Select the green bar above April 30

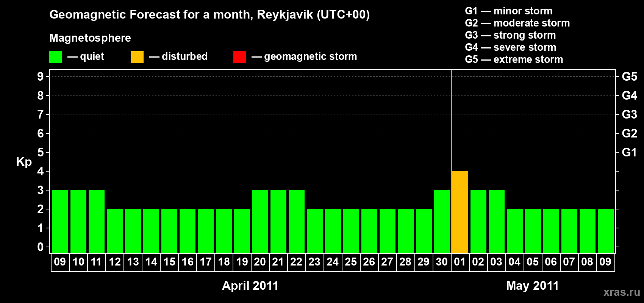point(442,222)
